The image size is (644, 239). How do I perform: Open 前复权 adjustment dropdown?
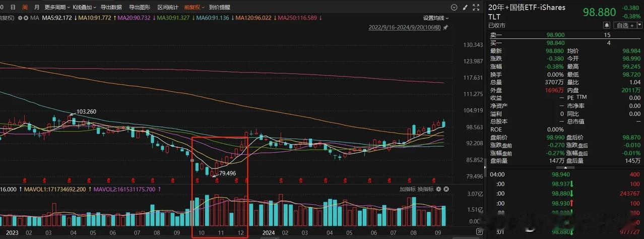[x=194, y=8]
